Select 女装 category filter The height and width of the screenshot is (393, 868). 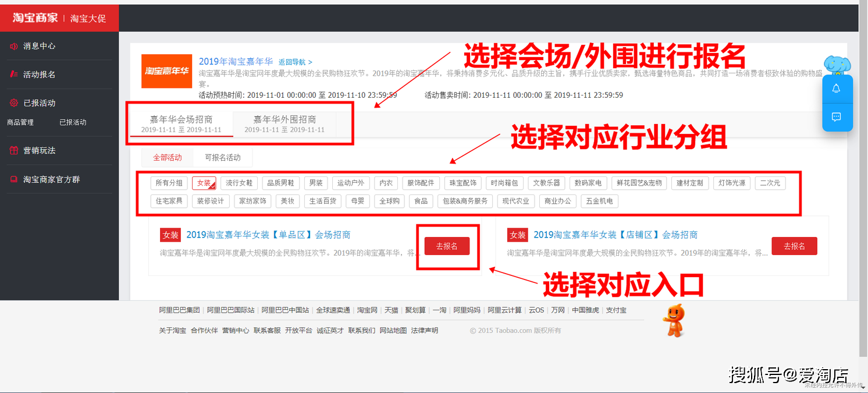(204, 183)
